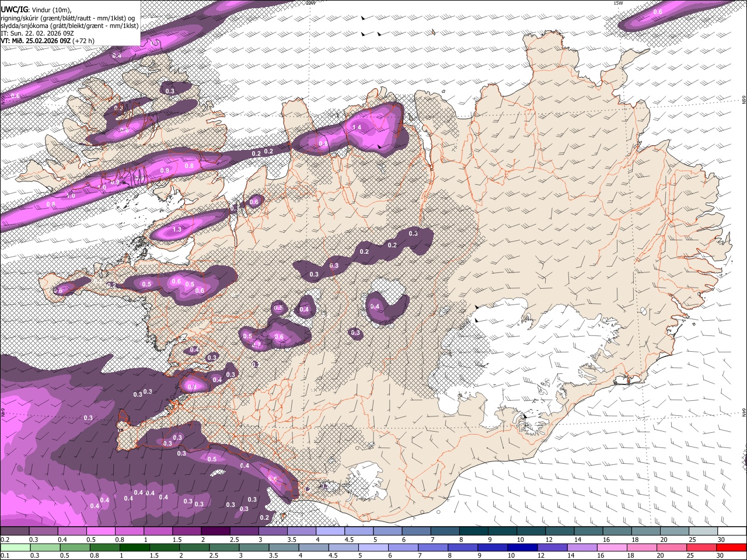
Task: Select the darkest plum 2–2.5 snow legend swatch
Action: click(215, 531)
